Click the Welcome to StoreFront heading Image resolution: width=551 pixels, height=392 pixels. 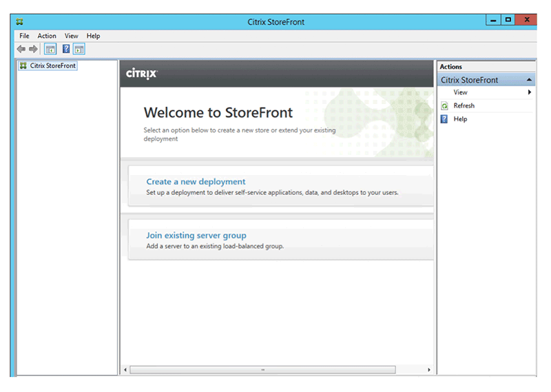point(218,113)
